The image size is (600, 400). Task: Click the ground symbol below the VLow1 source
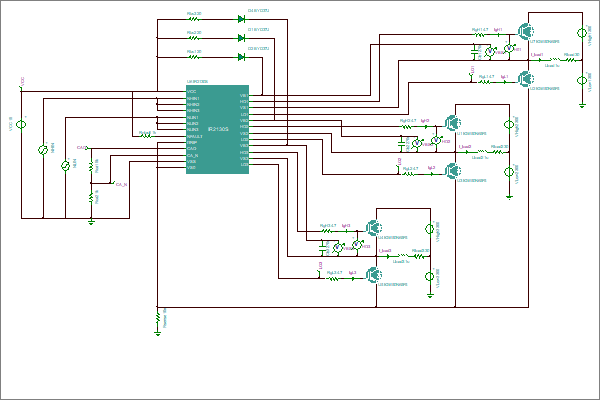point(582,106)
